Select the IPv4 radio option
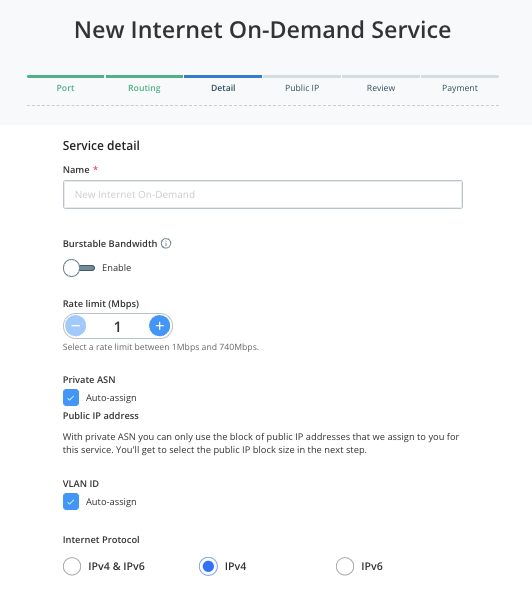 208,566
